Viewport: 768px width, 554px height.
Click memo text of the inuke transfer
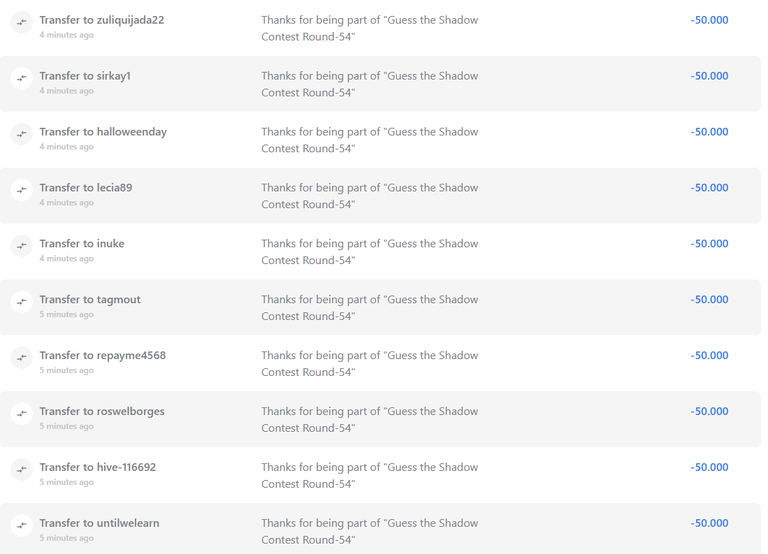coord(370,252)
